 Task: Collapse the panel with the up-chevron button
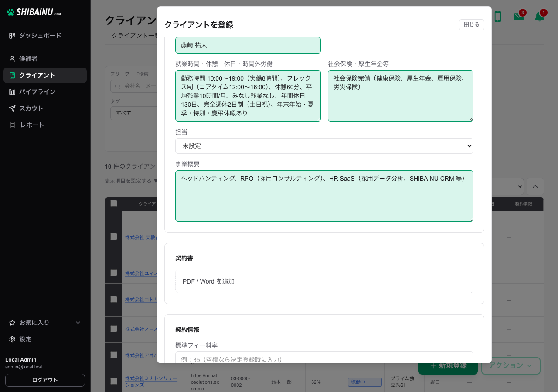click(x=535, y=186)
